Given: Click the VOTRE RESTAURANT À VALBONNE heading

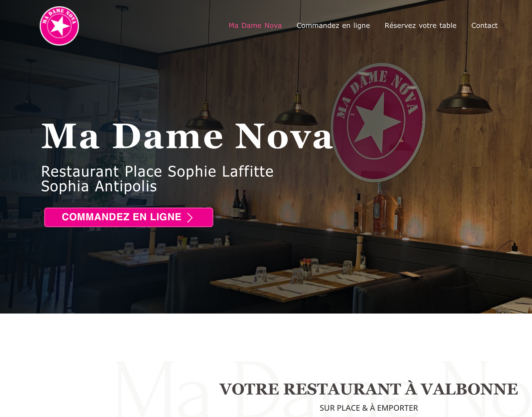Looking at the screenshot, I should coord(368,389).
